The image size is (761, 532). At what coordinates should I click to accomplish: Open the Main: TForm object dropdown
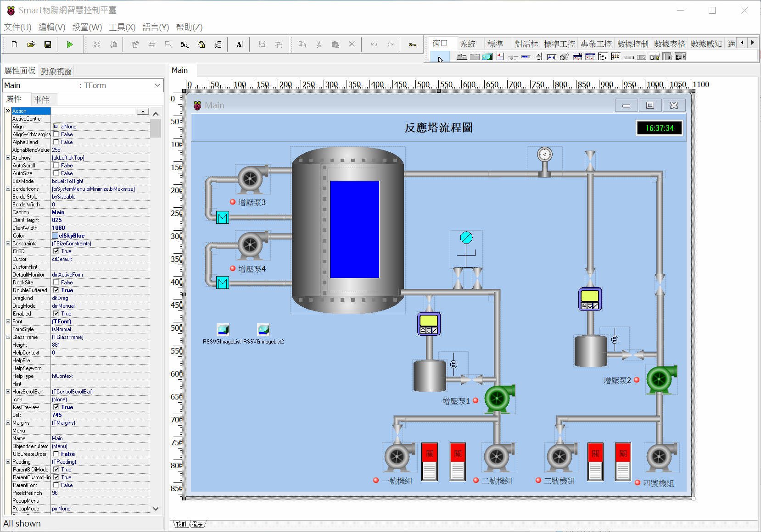[157, 85]
